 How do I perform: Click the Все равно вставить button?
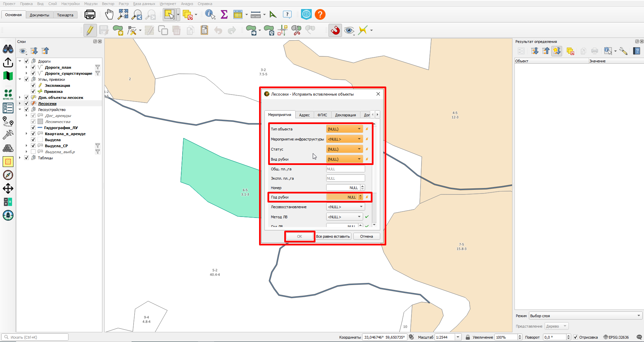click(x=333, y=236)
